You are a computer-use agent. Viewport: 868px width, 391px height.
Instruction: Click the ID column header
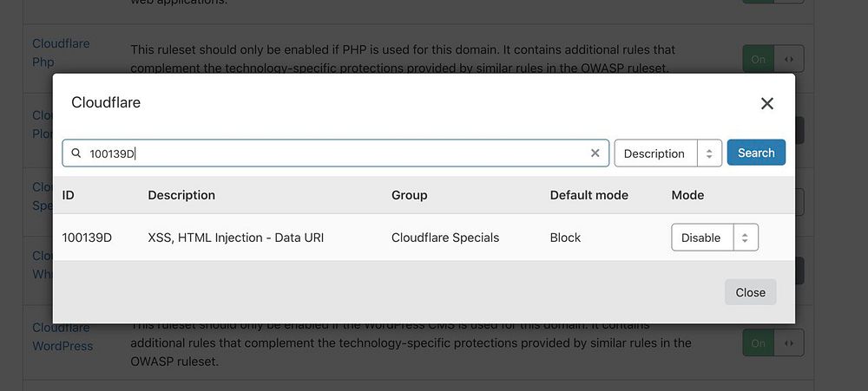tap(69, 195)
